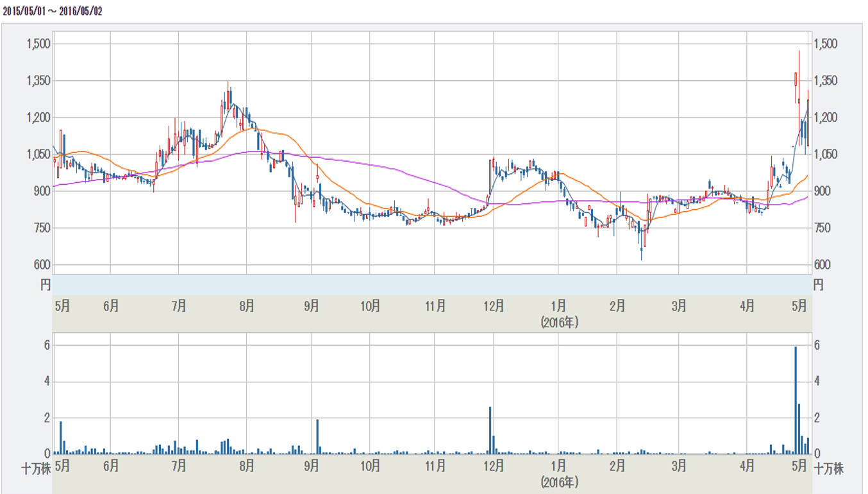Select the 8月 label under the price chart

pos(246,307)
